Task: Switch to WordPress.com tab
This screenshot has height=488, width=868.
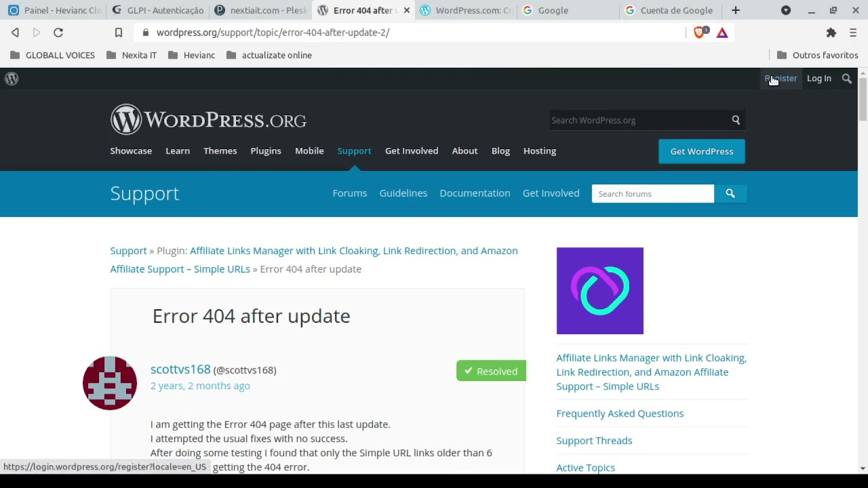Action: 466,10
